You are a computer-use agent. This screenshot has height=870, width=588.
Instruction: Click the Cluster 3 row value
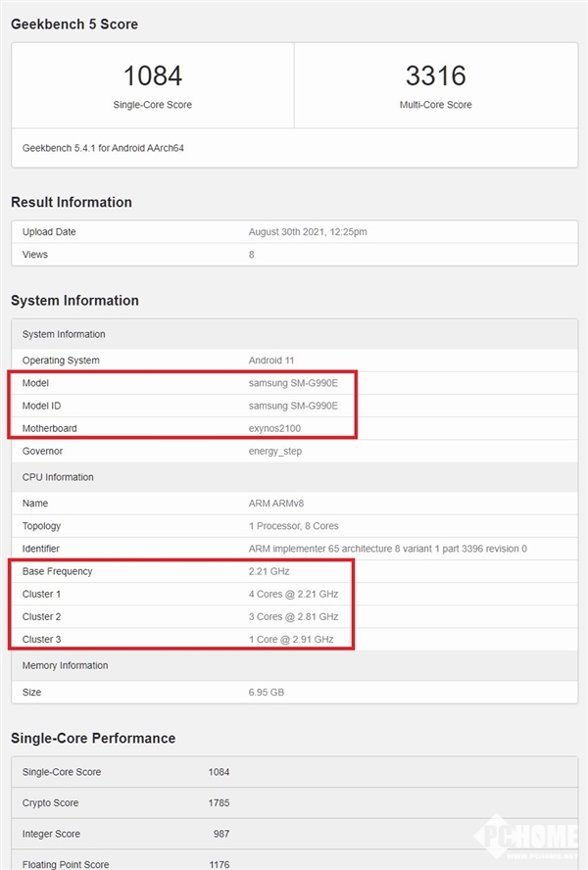coord(291,640)
